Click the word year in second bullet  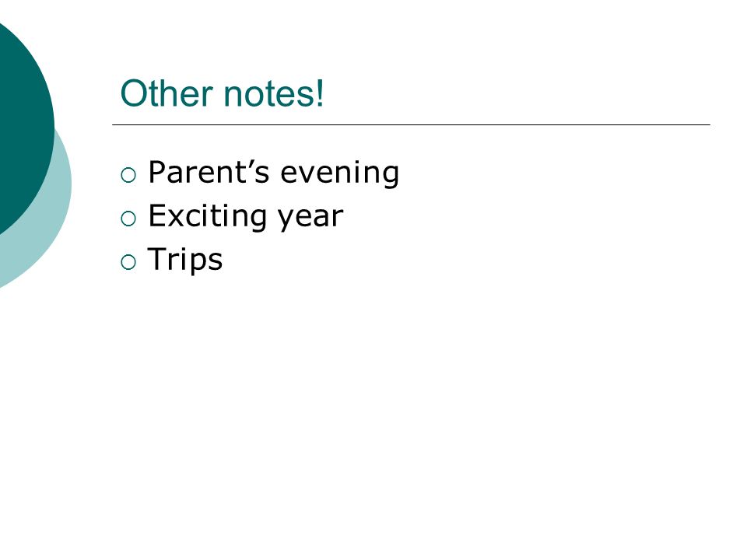click(x=310, y=219)
